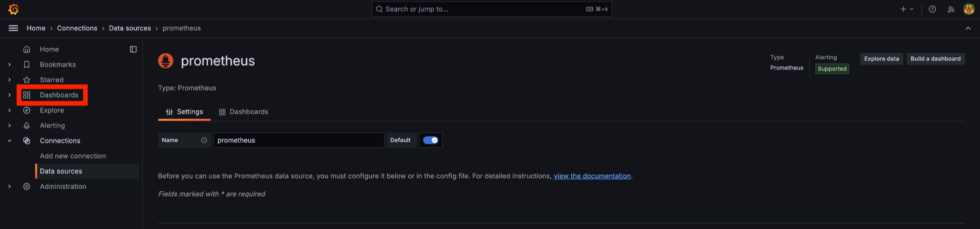Go to Data sources breadcrumb

pos(130,28)
